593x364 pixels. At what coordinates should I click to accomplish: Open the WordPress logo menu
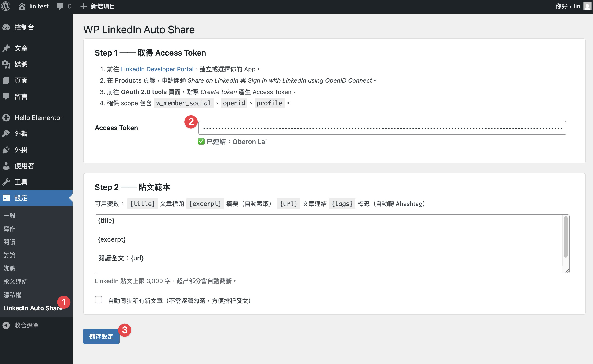6,6
